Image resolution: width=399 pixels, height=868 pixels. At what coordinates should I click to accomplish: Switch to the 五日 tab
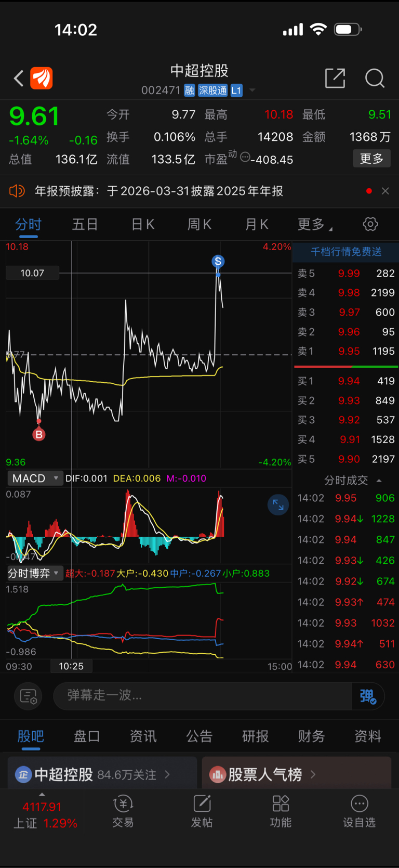85,224
